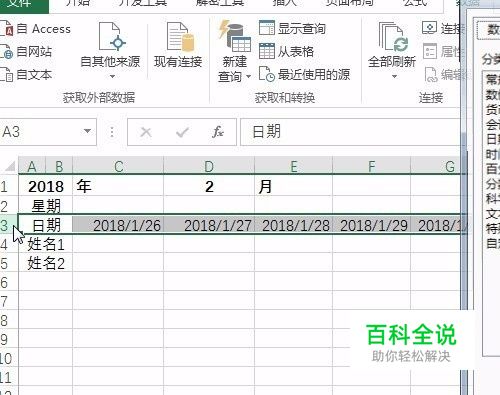Click cell containing 姓名2
Viewport: 500px width, 395px height.
[x=46, y=263]
